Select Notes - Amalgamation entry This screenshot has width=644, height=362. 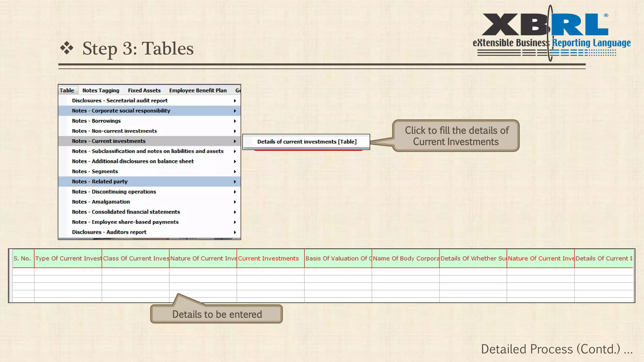(x=149, y=202)
